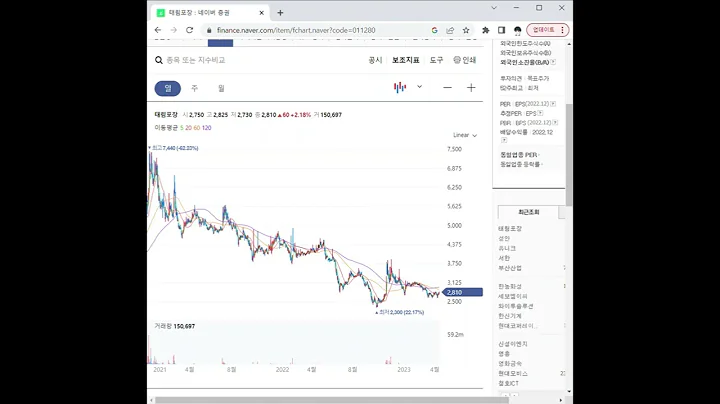Open the browser side panel icon

501,30
